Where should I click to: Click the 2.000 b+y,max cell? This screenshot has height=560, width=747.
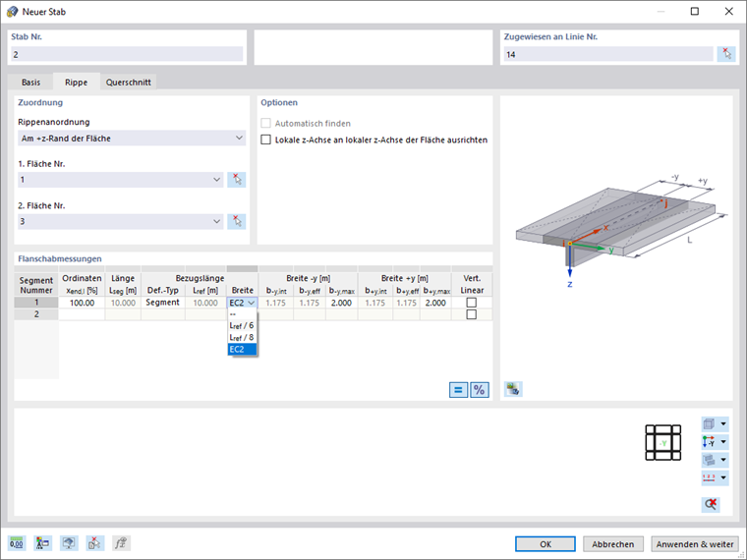[435, 303]
